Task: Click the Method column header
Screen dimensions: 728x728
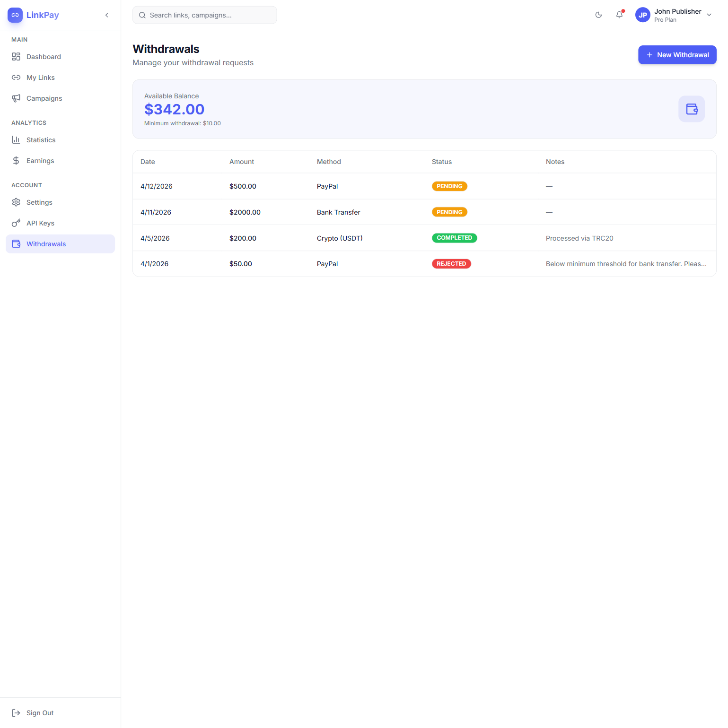Action: click(x=329, y=162)
